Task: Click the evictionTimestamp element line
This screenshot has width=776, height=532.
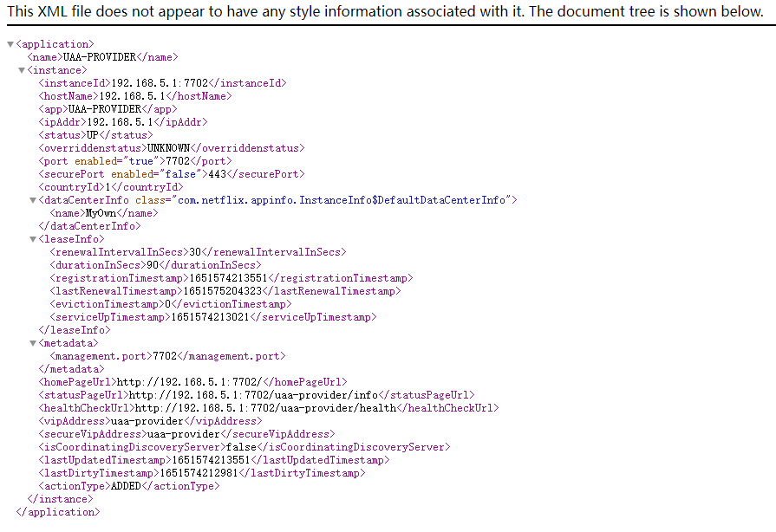Action: coord(171,304)
